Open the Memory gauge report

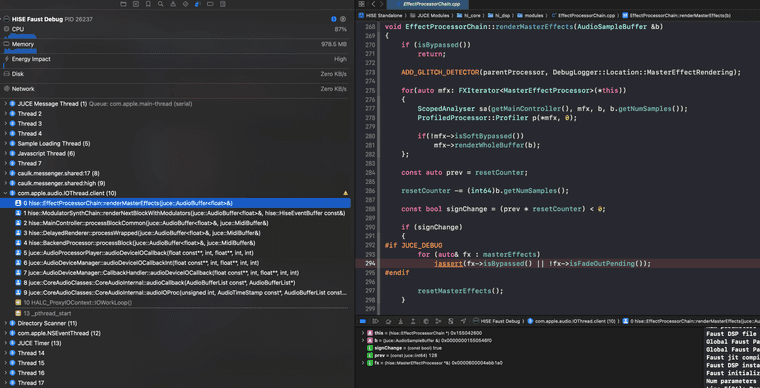(175, 47)
